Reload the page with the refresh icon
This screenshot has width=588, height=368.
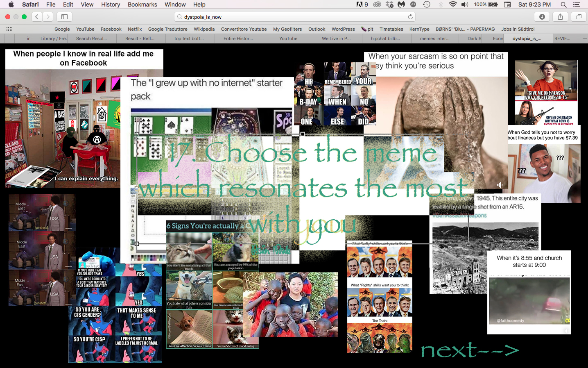point(410,17)
